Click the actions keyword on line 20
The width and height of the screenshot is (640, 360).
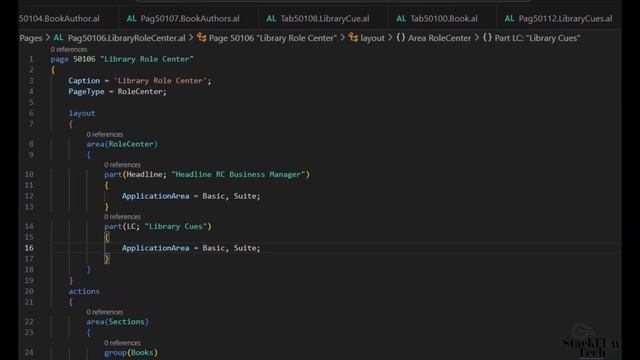coord(84,291)
